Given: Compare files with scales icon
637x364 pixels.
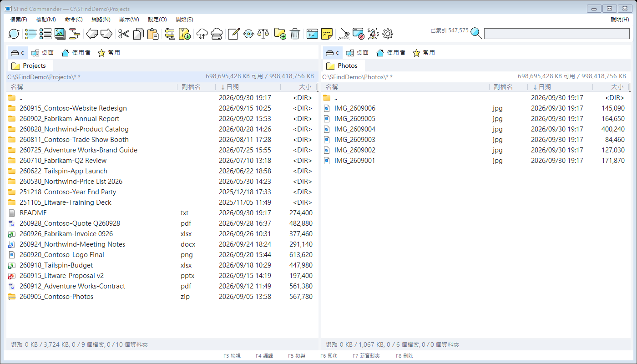Looking at the screenshot, I should pos(263,34).
